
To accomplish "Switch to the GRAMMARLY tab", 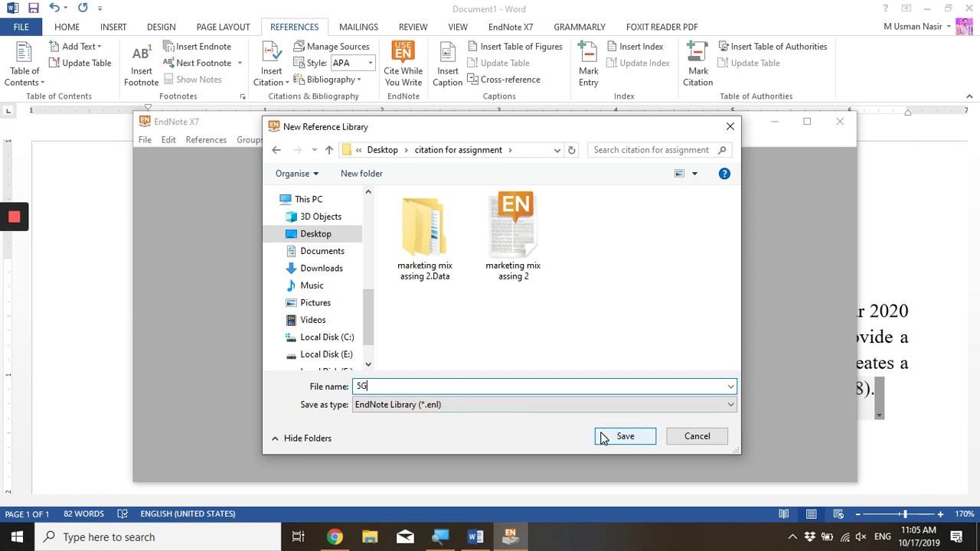I will [x=580, y=27].
